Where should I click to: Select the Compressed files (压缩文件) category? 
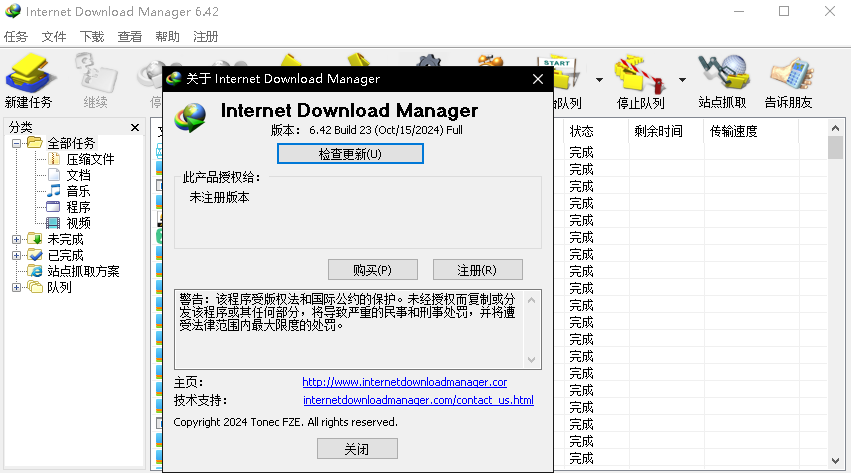pos(90,159)
